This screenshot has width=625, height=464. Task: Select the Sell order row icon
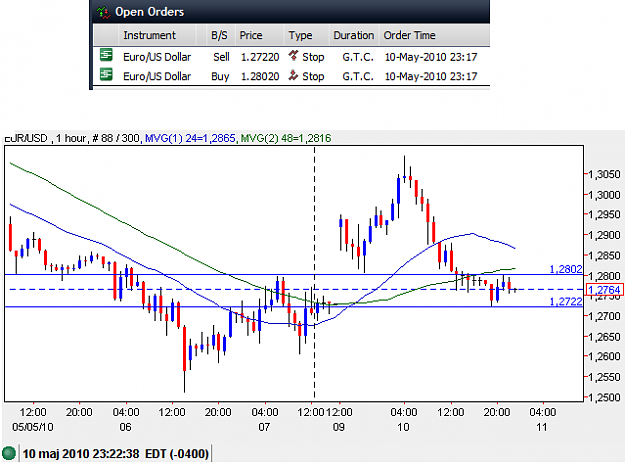pos(106,55)
